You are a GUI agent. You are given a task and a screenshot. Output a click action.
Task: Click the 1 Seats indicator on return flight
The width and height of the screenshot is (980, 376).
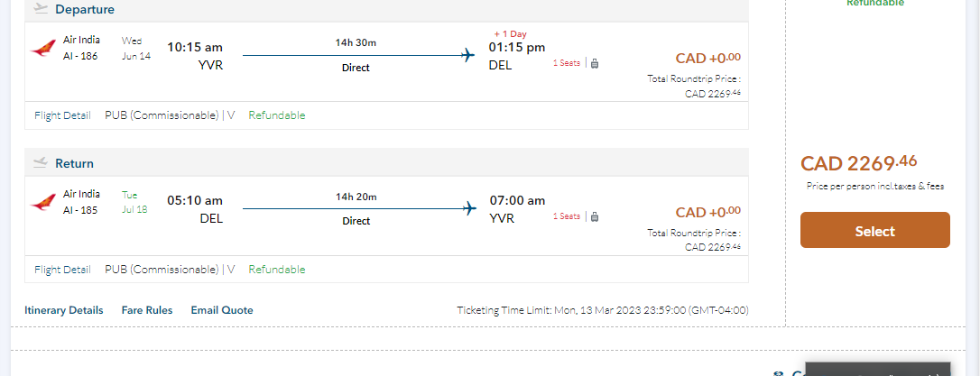(x=567, y=216)
